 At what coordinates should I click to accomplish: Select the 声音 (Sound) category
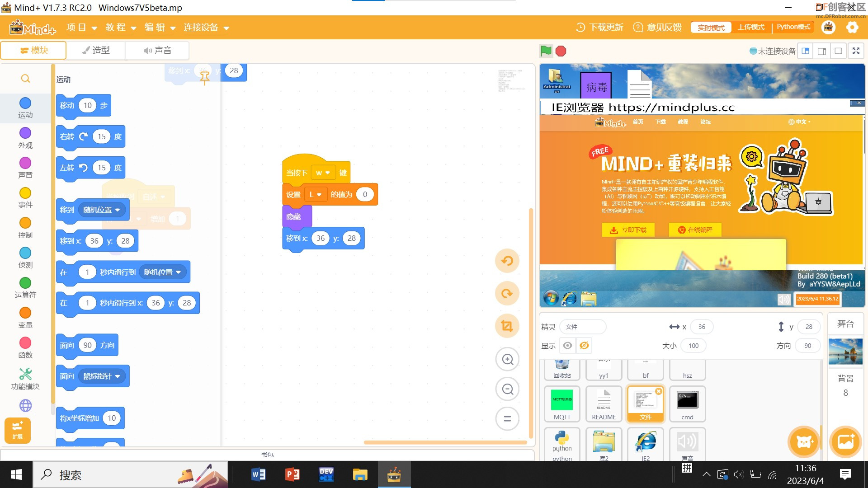coord(25,168)
